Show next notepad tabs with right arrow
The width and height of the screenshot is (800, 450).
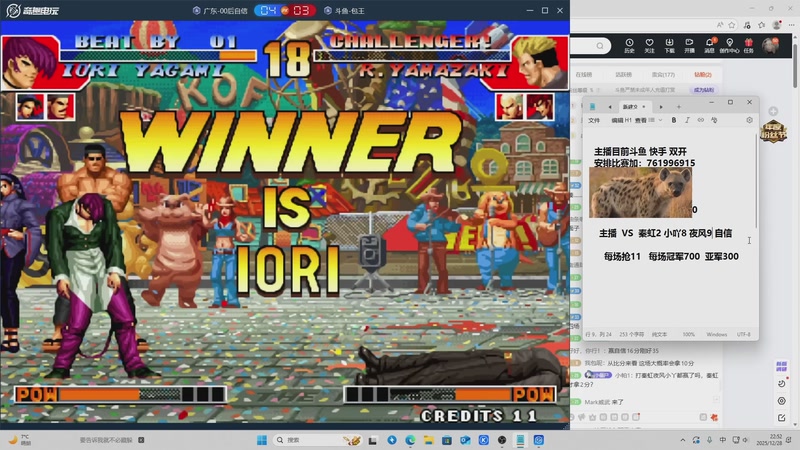661,107
